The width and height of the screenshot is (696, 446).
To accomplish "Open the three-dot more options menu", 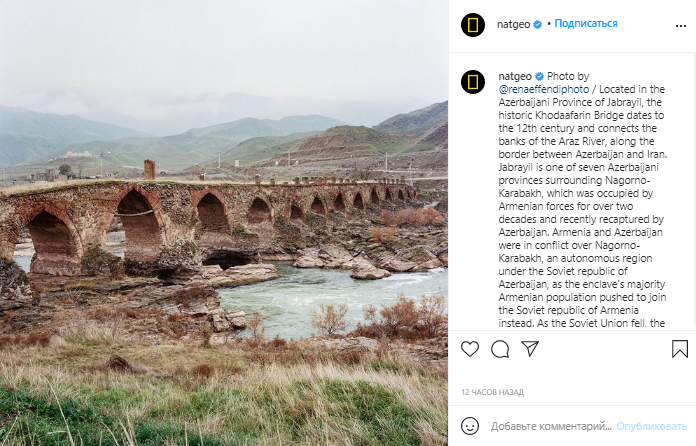I will (680, 26).
